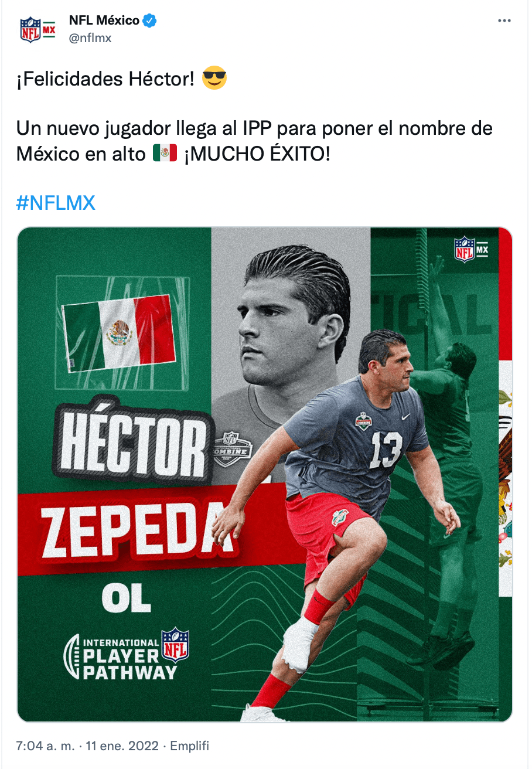
Task: Click the number 13 on the shirt
Action: coord(386,450)
